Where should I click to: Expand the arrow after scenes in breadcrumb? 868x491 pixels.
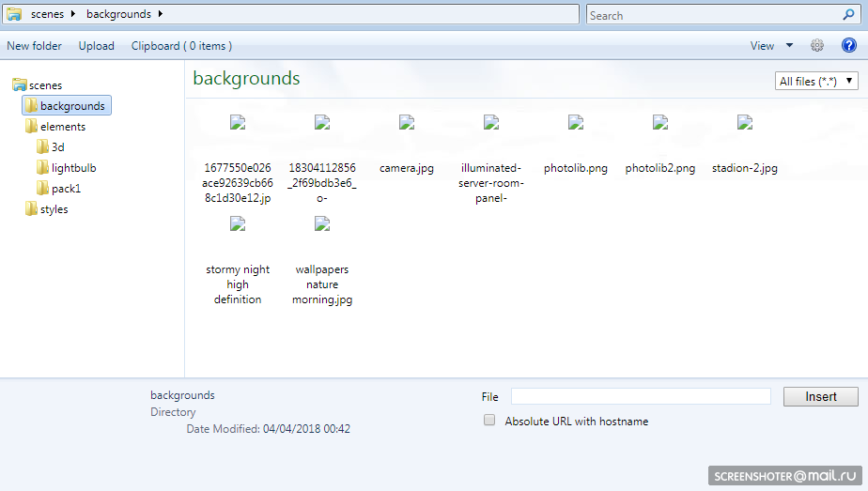pos(72,14)
